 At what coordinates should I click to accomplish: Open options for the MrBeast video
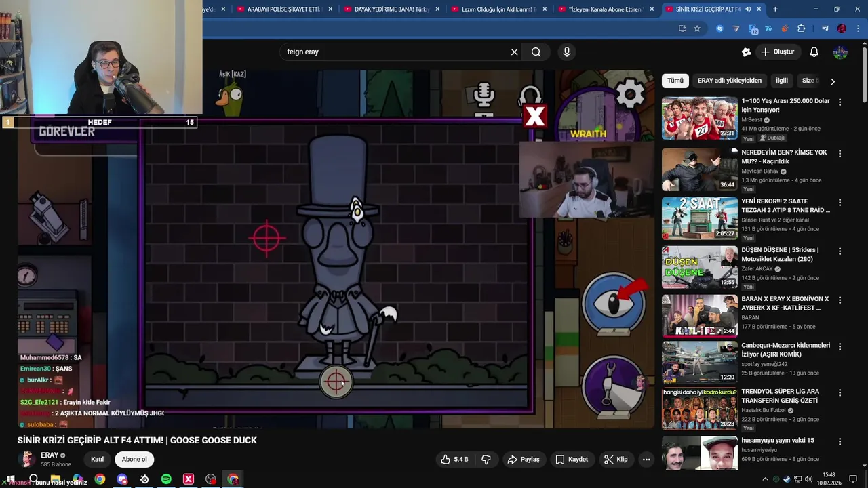click(x=840, y=102)
